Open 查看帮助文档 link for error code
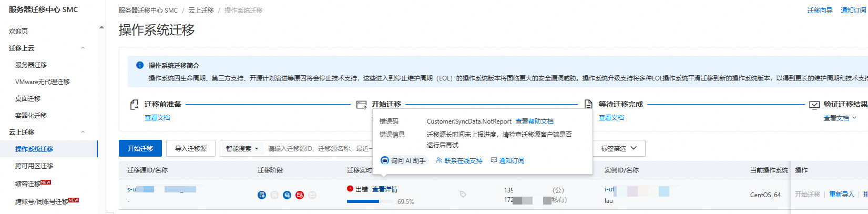This screenshot has width=868, height=214. 535,121
